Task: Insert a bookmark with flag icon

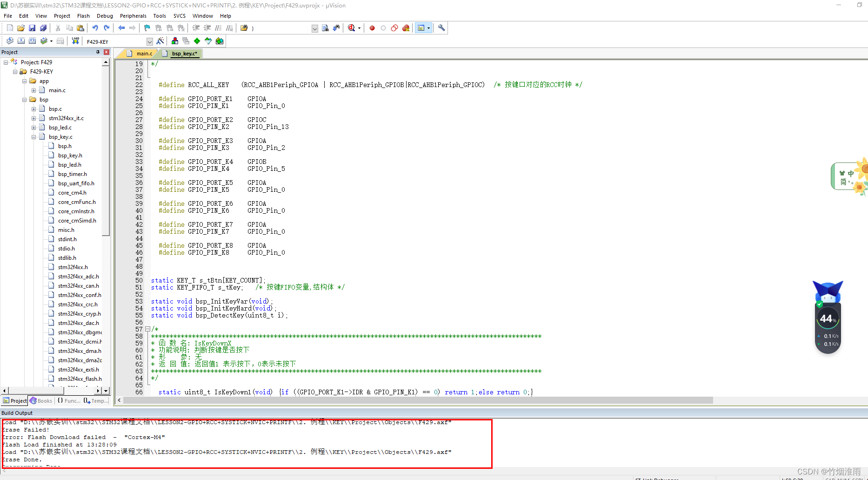Action: point(147,28)
